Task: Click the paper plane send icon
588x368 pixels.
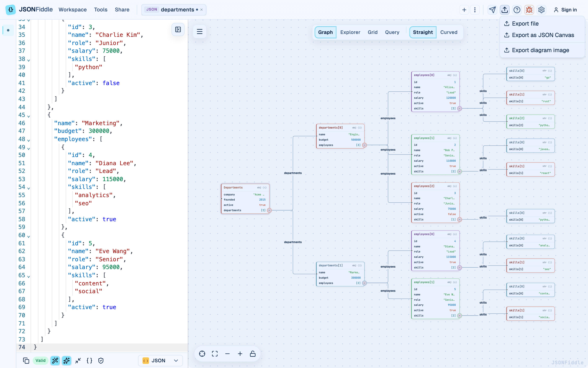Action: (x=492, y=10)
